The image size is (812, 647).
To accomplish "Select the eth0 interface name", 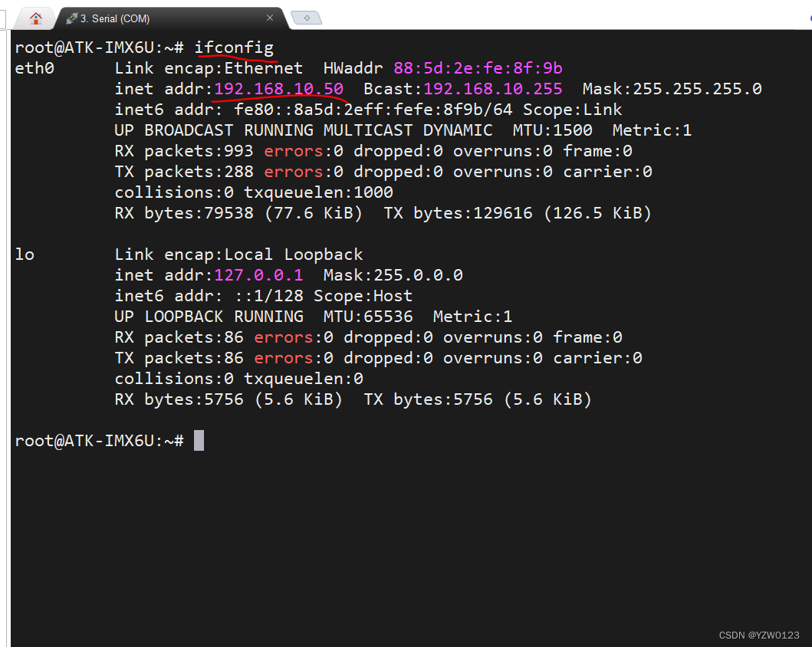I will pos(35,68).
